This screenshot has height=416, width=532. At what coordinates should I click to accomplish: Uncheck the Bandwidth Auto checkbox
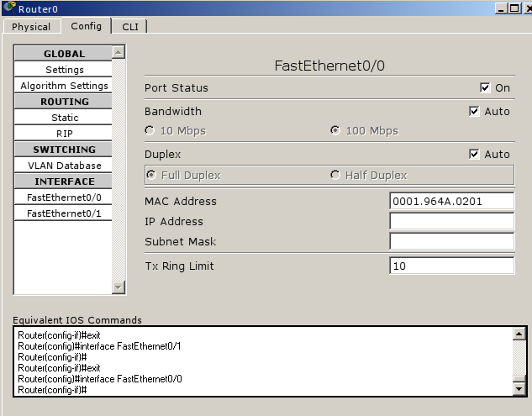tap(474, 111)
